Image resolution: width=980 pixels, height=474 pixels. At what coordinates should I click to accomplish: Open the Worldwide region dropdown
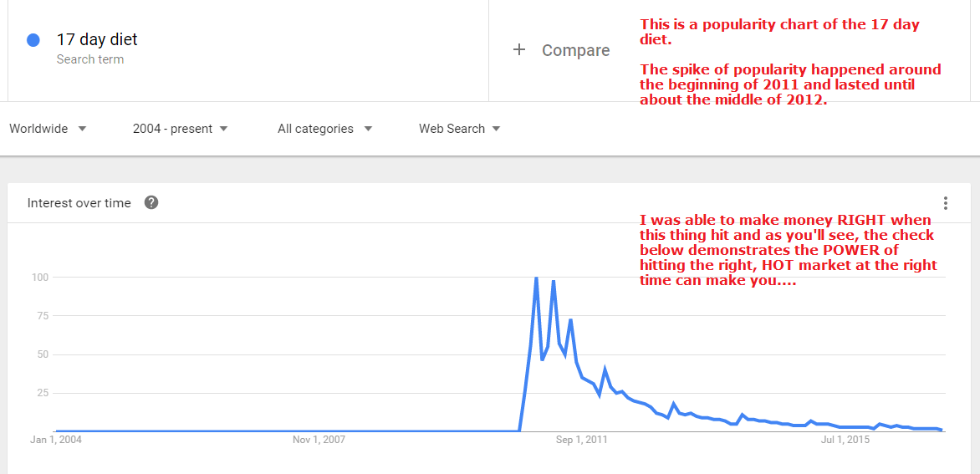(x=48, y=129)
